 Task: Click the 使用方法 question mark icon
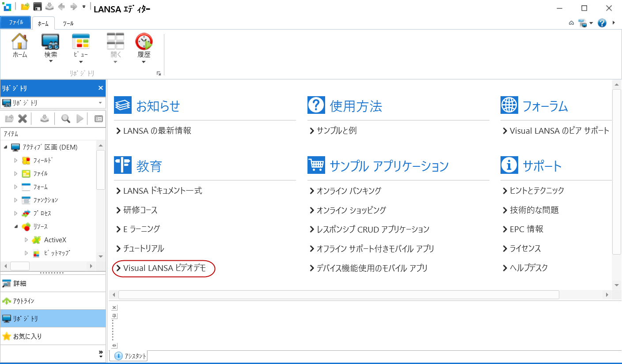click(316, 105)
